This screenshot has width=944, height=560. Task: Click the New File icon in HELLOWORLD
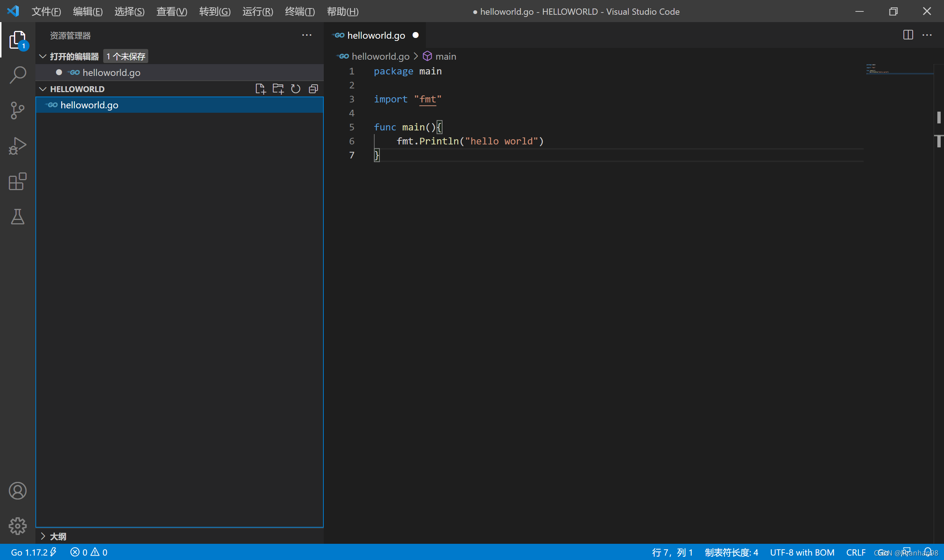pos(261,89)
